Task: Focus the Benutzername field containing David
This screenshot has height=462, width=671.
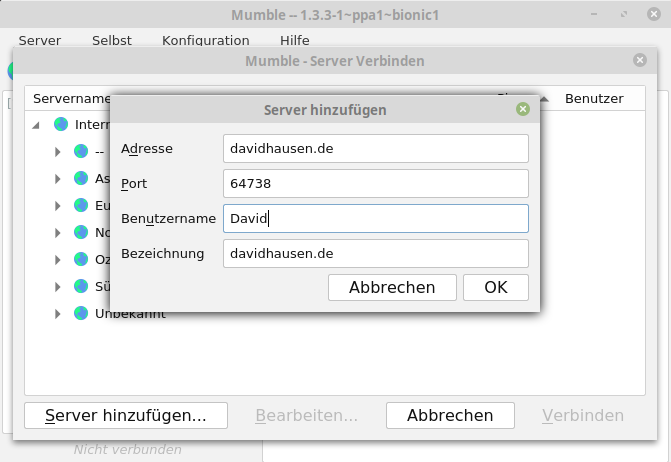Action: pos(376,219)
